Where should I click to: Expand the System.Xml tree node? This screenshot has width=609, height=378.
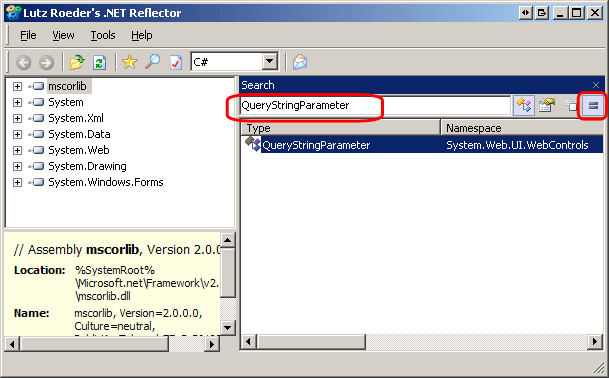pyautogui.click(x=17, y=118)
